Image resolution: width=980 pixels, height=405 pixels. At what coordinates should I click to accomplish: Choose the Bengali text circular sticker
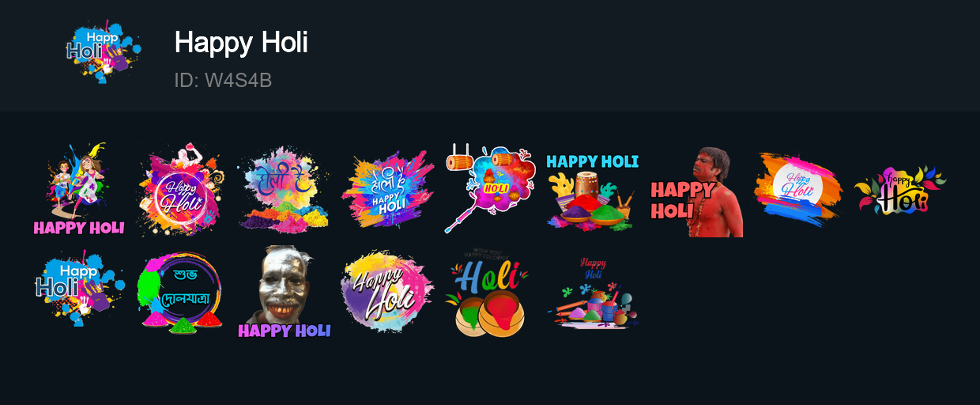[182, 293]
